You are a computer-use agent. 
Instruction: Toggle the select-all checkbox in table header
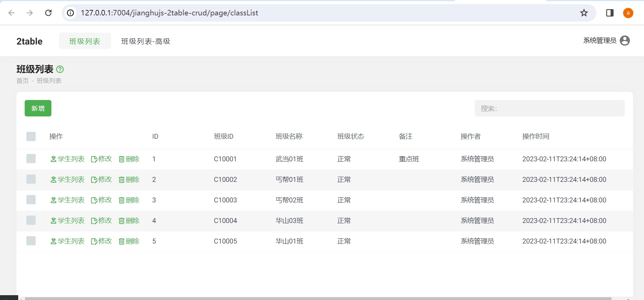pyautogui.click(x=31, y=137)
